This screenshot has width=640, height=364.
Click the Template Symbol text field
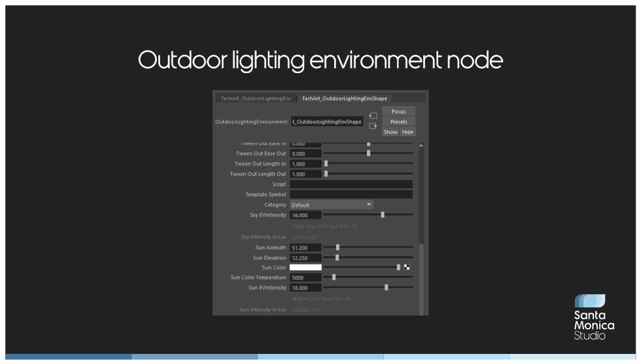point(351,195)
